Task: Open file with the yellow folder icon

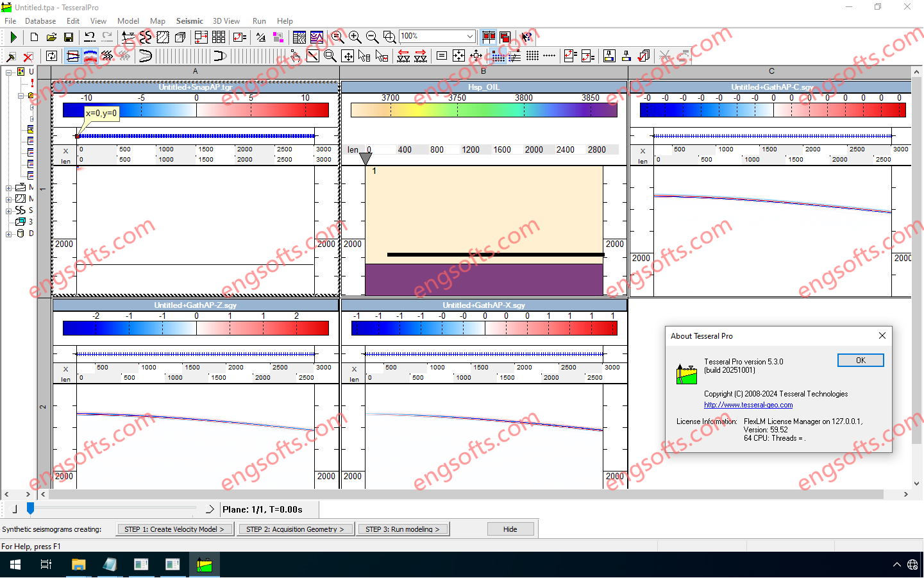Action: (x=51, y=37)
